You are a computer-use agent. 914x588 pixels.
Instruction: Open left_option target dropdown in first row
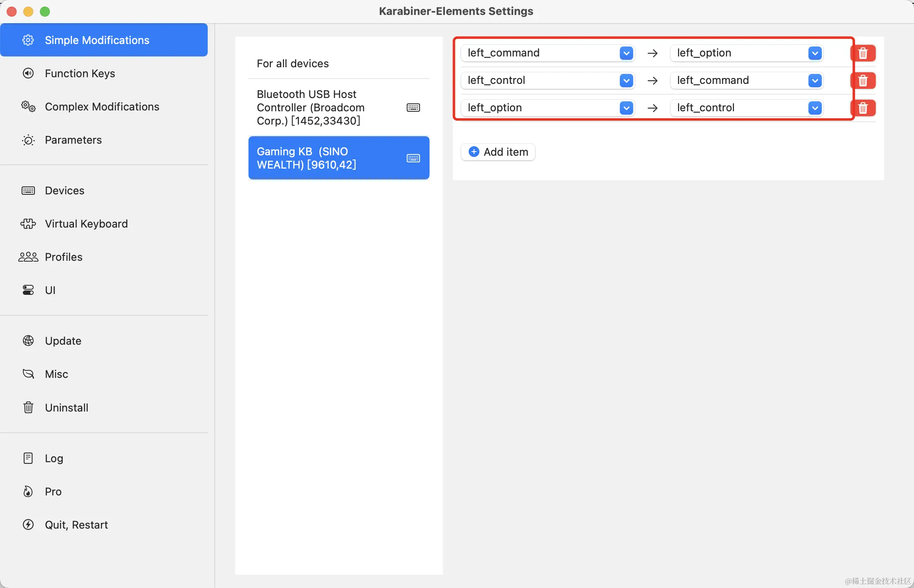747,53
